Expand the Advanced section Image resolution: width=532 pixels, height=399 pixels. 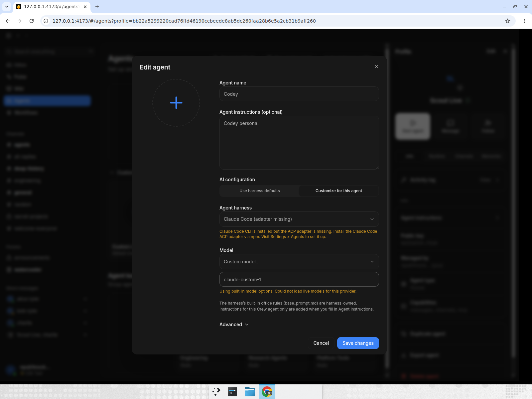234,325
